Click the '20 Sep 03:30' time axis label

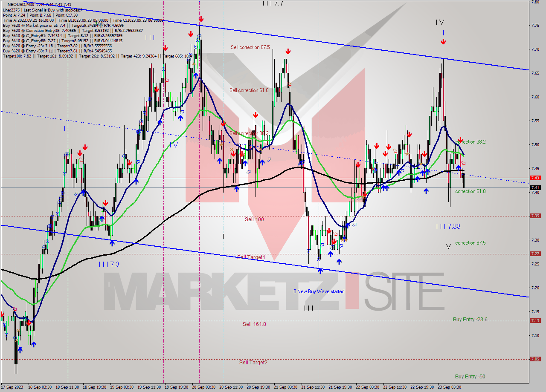point(203,387)
